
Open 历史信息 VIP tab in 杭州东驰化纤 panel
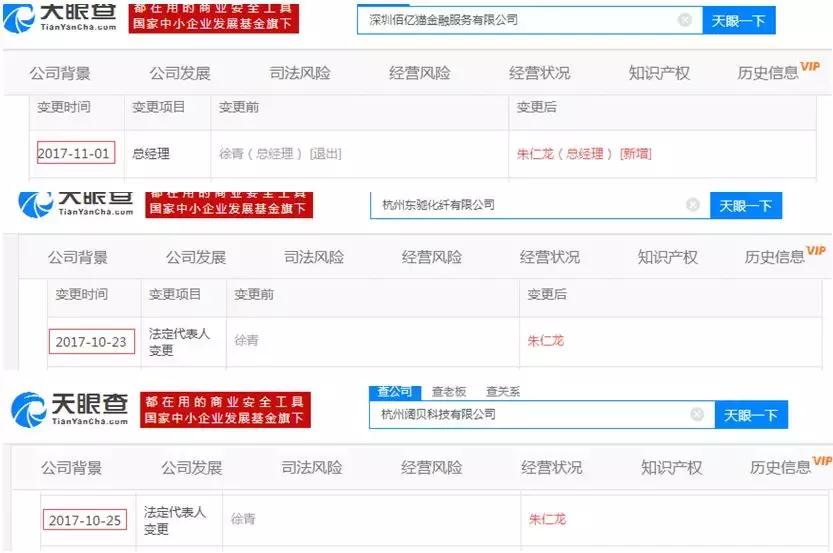point(785,256)
